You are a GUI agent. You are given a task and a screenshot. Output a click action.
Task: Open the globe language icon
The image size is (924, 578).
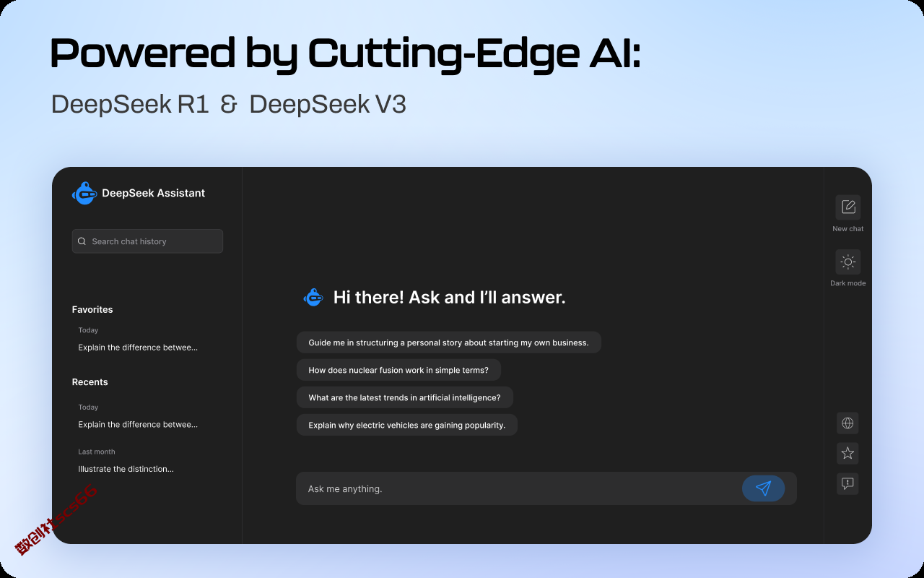click(848, 423)
